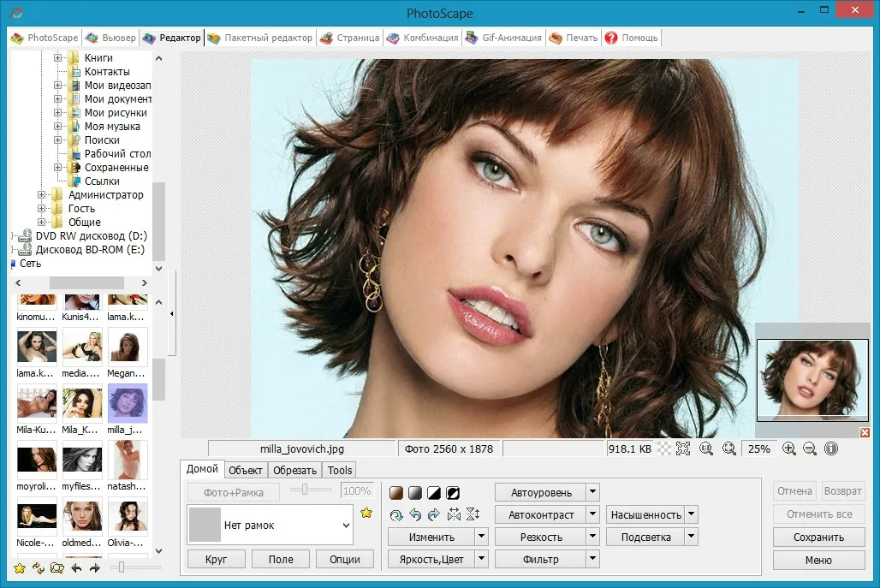
Task: Add frame to favorites with star icon
Action: pos(366,513)
